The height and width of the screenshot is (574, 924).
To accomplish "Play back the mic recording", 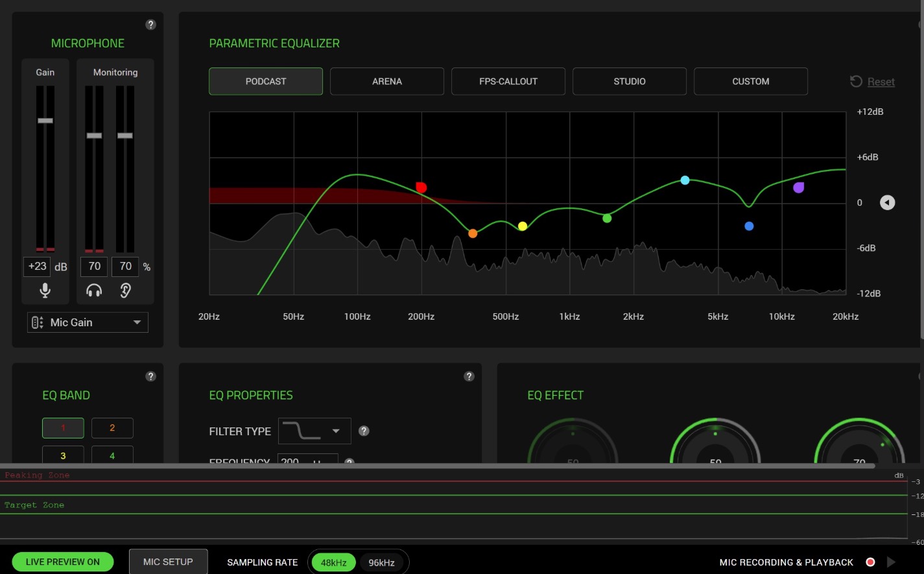I will click(x=891, y=562).
